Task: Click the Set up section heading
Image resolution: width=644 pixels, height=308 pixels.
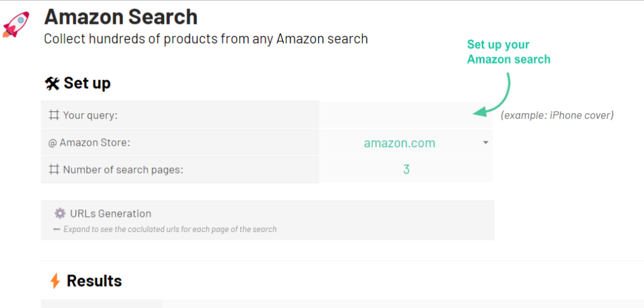Action: 87,84
